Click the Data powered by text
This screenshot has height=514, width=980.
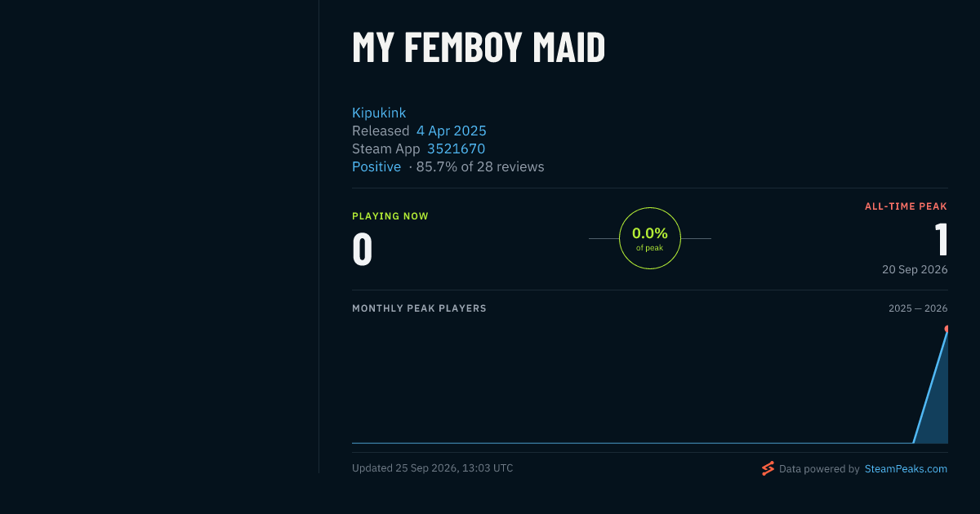(x=819, y=469)
